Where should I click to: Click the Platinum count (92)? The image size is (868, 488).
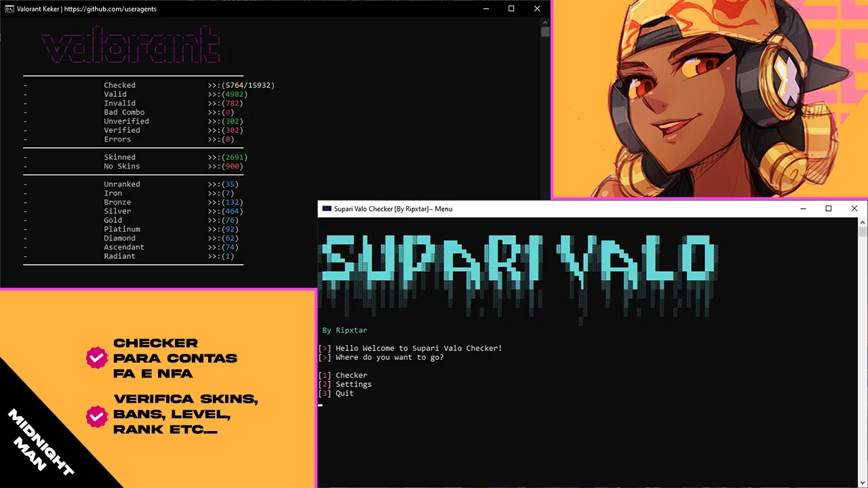(230, 229)
